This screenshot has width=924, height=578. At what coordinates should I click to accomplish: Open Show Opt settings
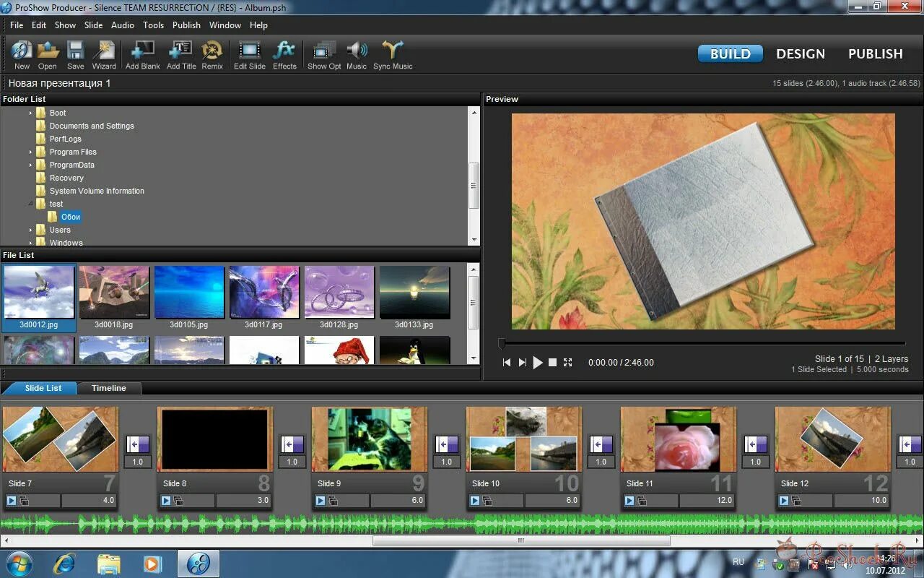(324, 55)
